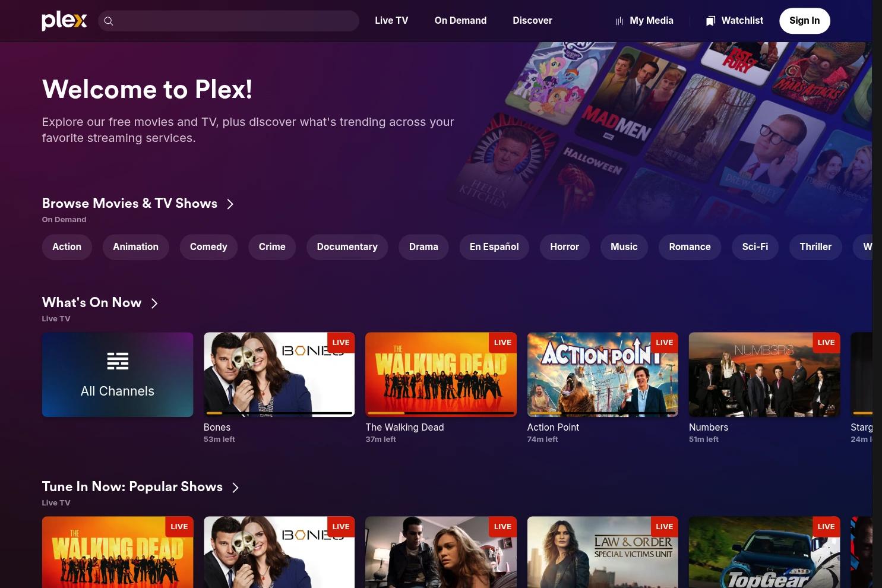Pick the Documentary genre chip
The width and height of the screenshot is (882, 588).
tap(347, 247)
